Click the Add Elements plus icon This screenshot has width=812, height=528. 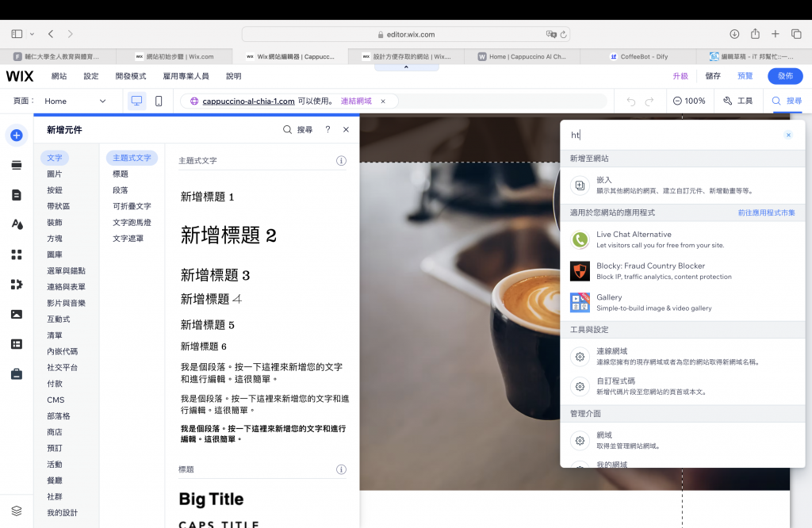(x=17, y=135)
